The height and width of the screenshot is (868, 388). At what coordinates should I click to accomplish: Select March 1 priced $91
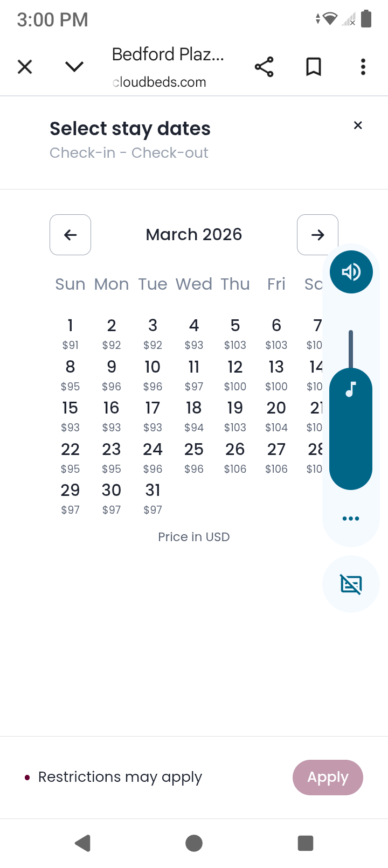[x=70, y=333]
